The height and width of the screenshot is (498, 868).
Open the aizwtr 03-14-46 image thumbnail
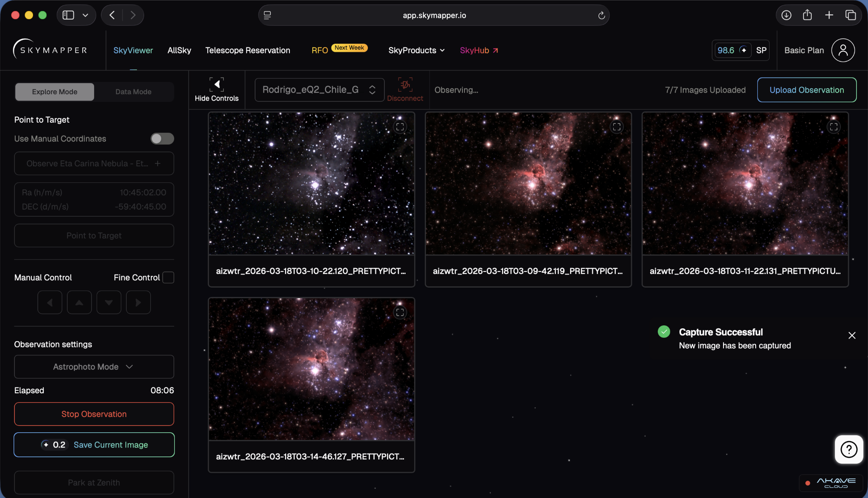(x=311, y=369)
